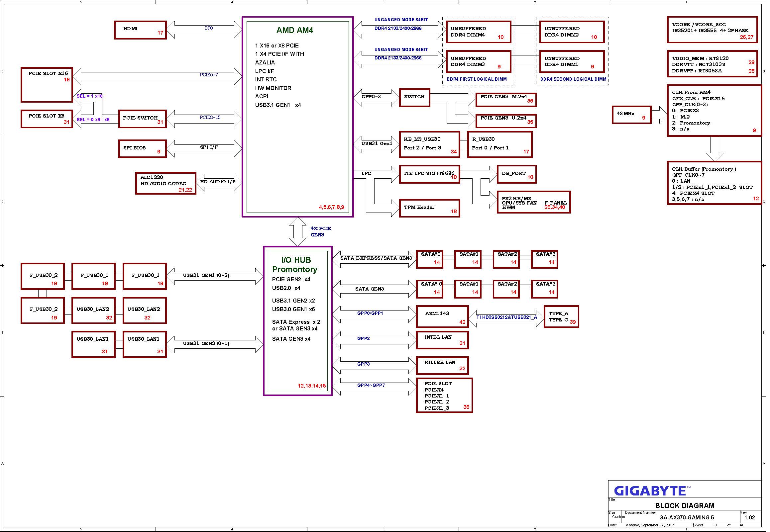770x532 pixels.
Task: Click the SPI BIOS block
Action: click(143, 149)
